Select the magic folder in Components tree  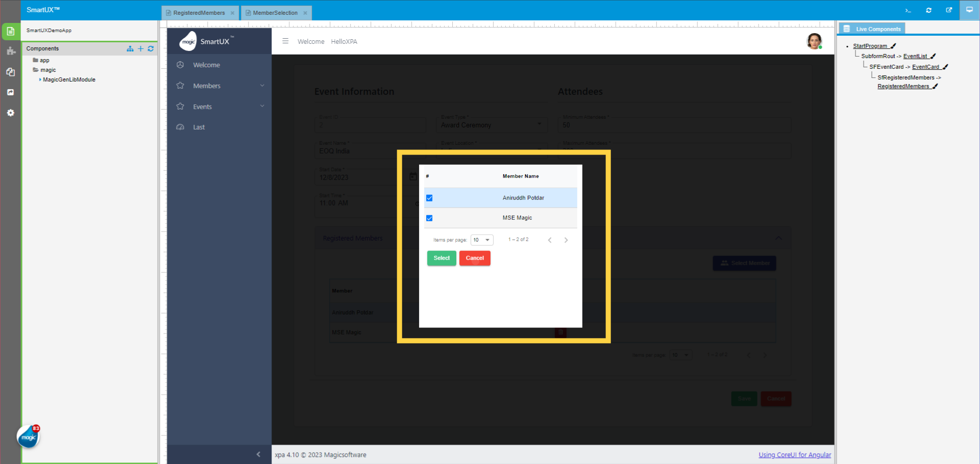[44, 70]
